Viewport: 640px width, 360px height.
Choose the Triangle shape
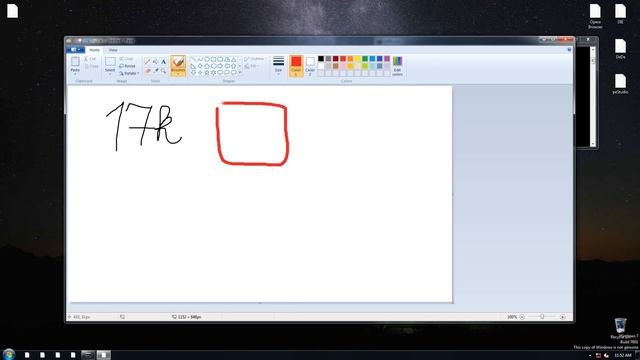click(x=233, y=59)
